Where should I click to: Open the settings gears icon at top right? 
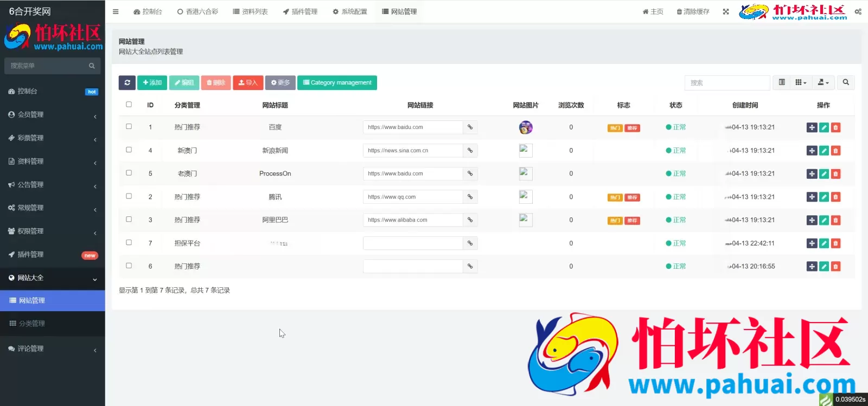858,11
